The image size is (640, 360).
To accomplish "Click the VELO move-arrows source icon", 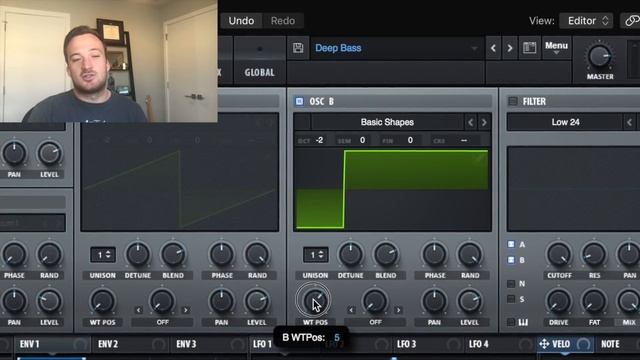I will coord(544,344).
